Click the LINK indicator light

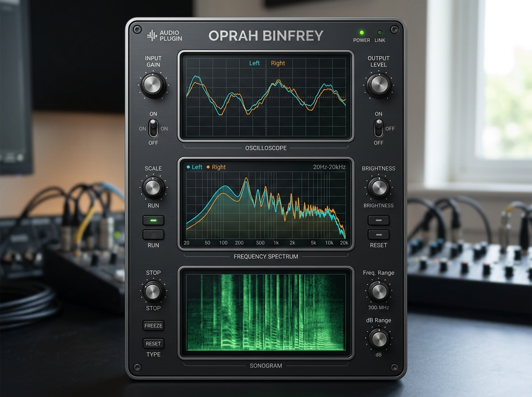tap(379, 32)
